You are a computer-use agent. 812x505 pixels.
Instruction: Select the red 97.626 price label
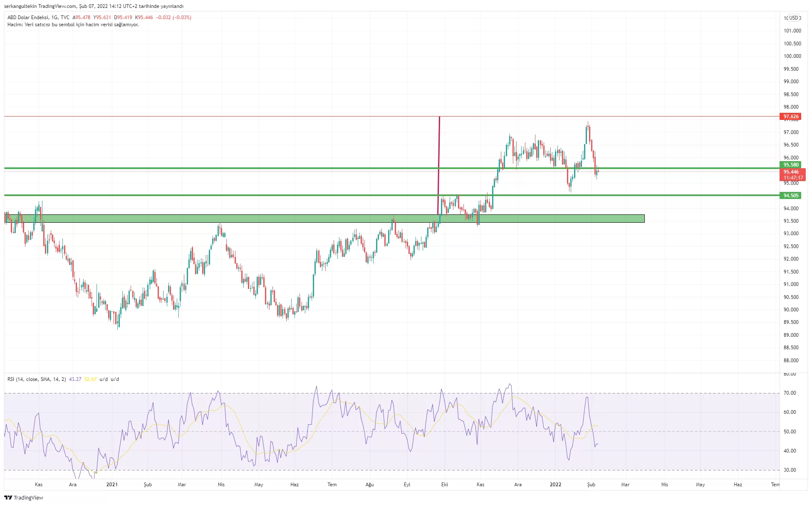click(790, 117)
